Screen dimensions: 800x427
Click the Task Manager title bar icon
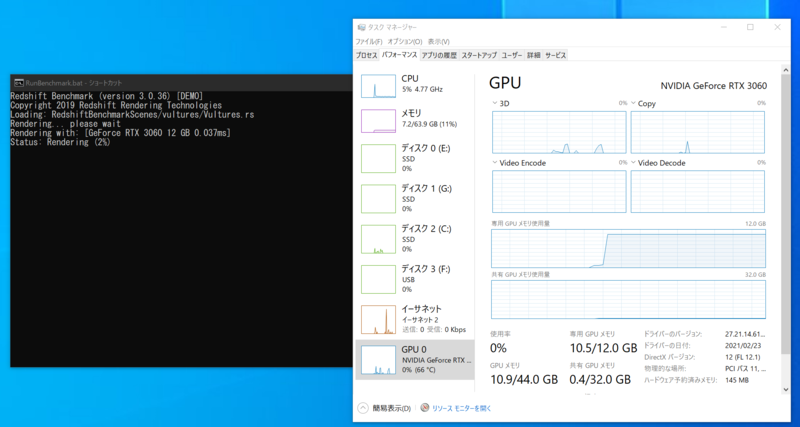click(361, 27)
